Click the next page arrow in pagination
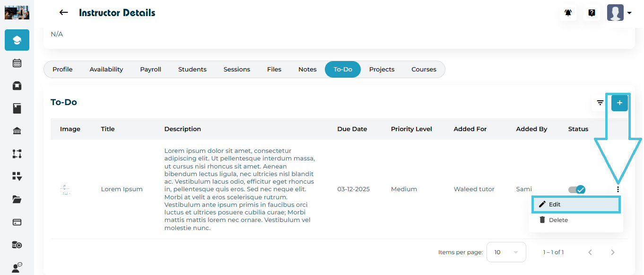 (x=613, y=252)
